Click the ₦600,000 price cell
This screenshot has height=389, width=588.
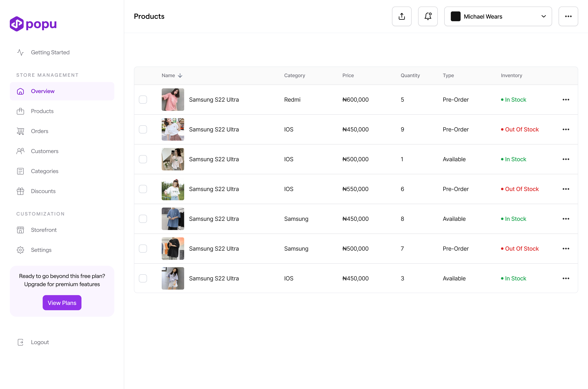(x=355, y=100)
